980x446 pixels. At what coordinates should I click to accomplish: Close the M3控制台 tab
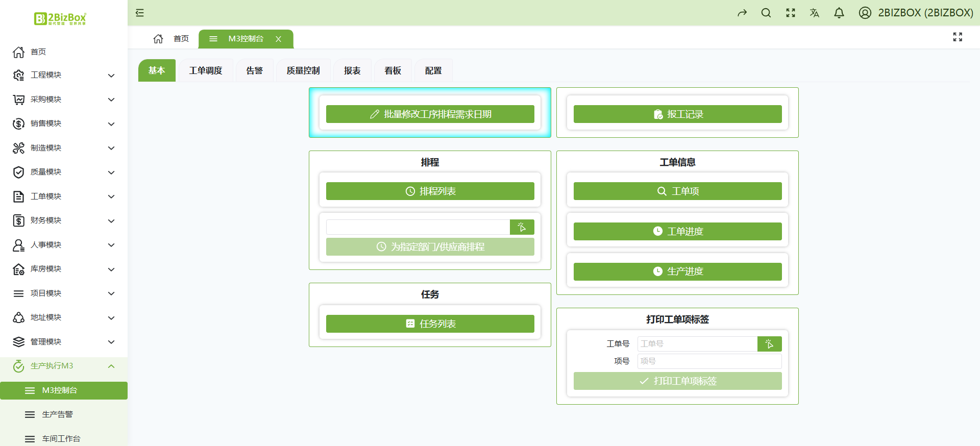[x=278, y=39]
